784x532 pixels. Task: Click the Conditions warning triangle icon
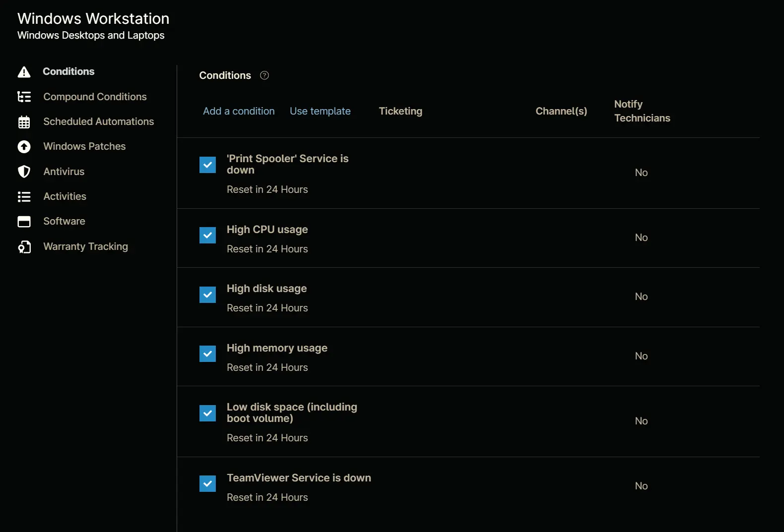click(24, 72)
